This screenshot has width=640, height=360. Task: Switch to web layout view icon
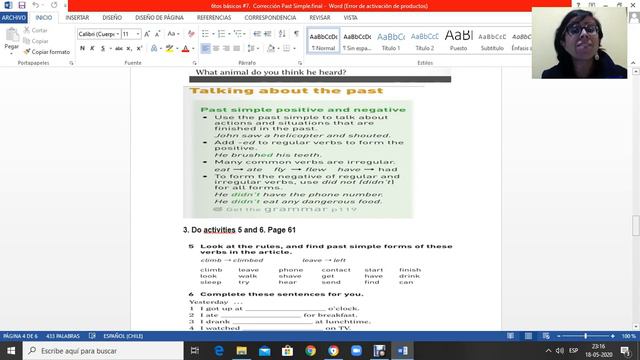pos(546,336)
